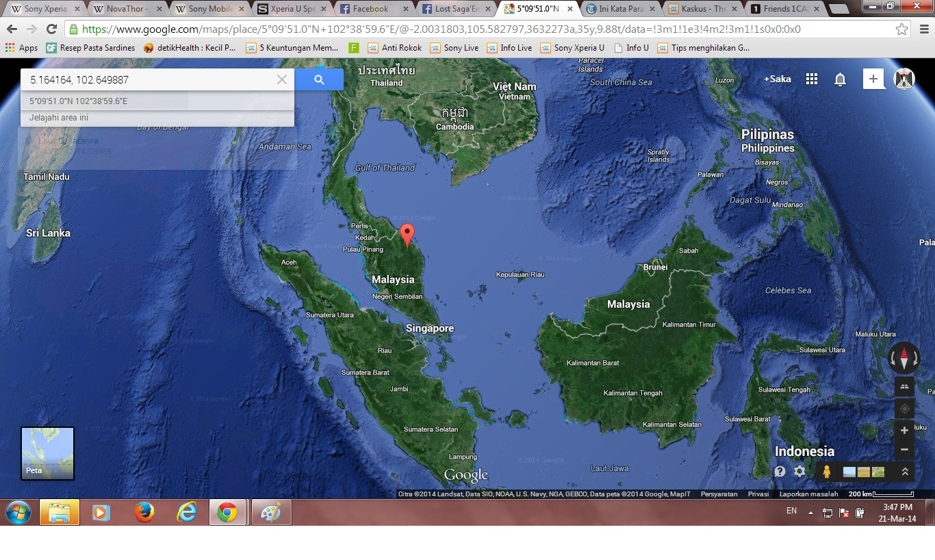Open Sony Live bookmark
935x560 pixels.
click(454, 48)
